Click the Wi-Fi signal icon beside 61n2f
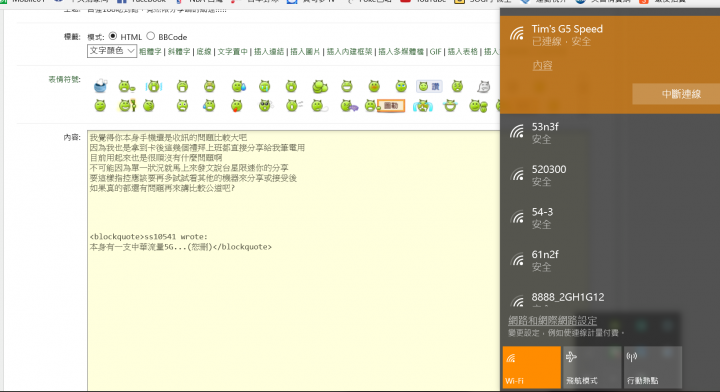This screenshot has width=720, height=392. click(517, 260)
